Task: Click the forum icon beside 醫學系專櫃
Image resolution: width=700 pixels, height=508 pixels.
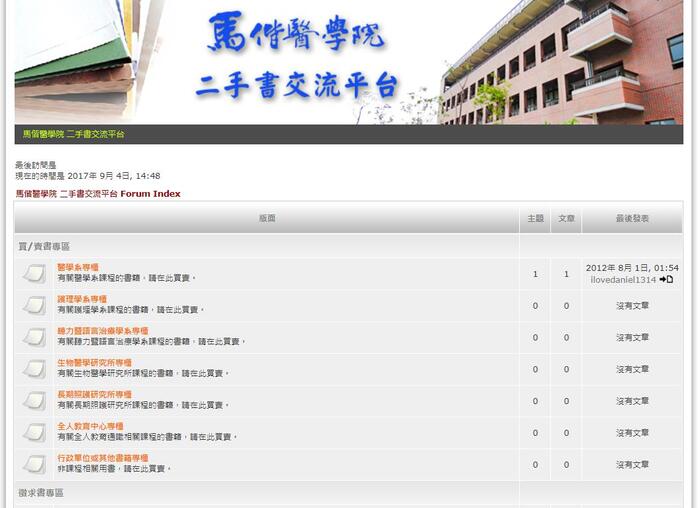Action: [x=34, y=274]
